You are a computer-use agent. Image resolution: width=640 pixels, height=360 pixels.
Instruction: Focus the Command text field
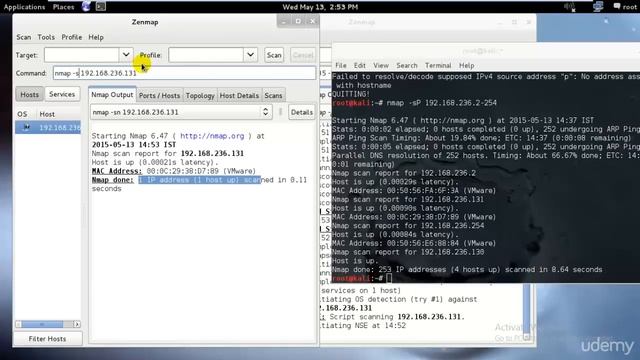184,73
